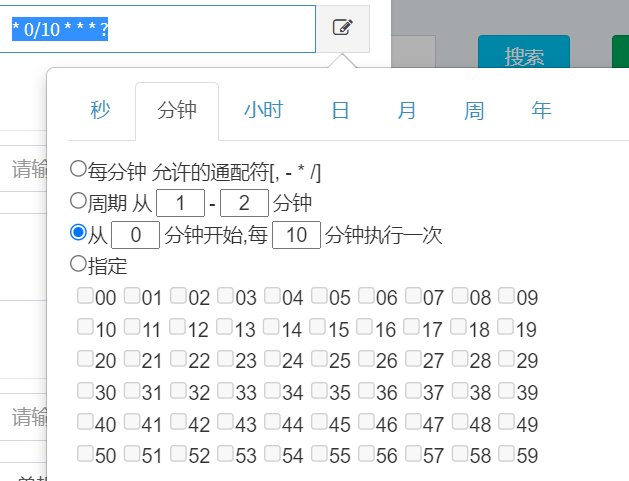Tick the minute 19 checkbox
The image size is (629, 481).
point(505,327)
